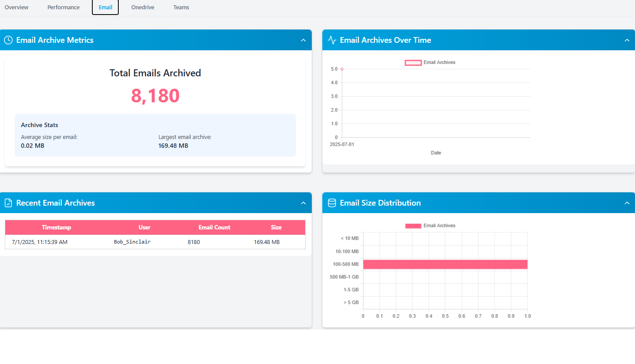Toggle Email Archives legend in distribution chart
Viewport: 635px width, 364px height.
[x=430, y=226]
